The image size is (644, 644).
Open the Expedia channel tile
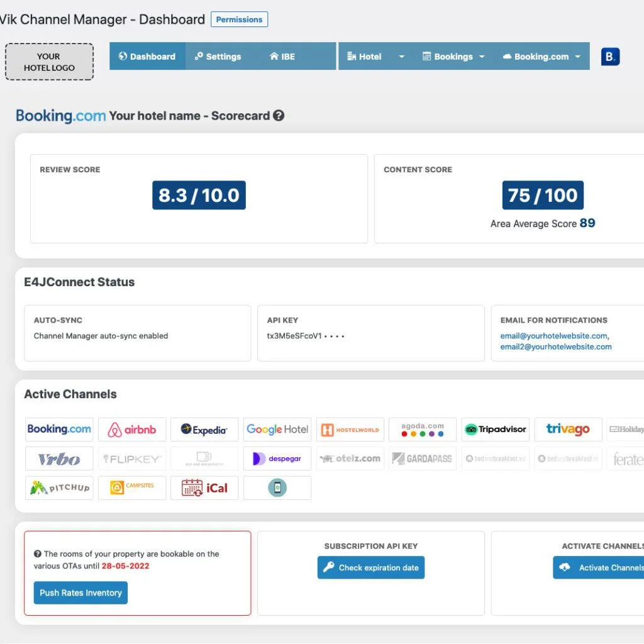[x=204, y=429]
